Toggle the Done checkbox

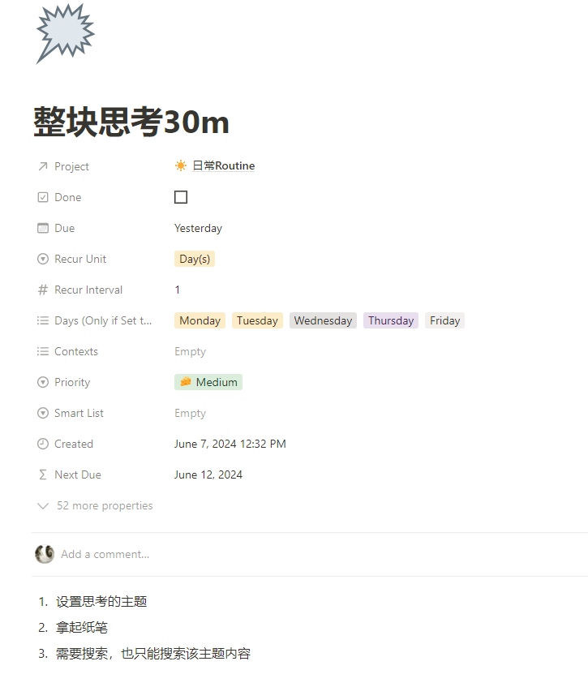(181, 197)
